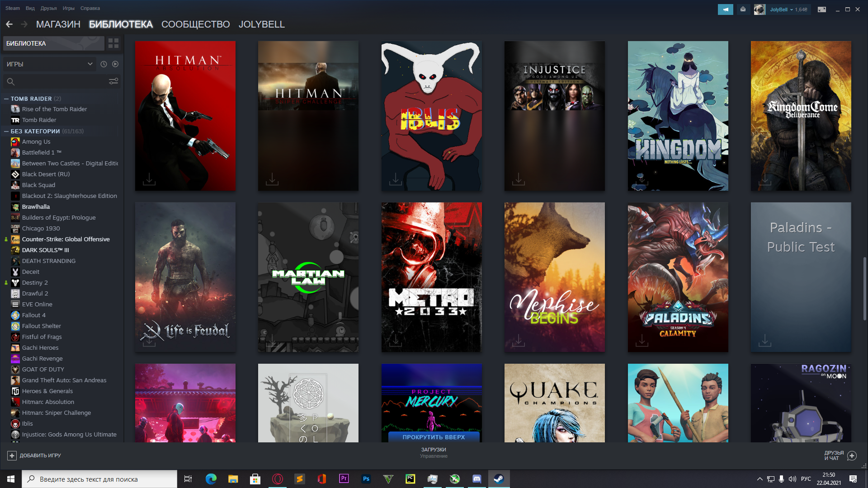Open the Steam announcements megaphone icon
This screenshot has width=868, height=488.
pos(726,9)
